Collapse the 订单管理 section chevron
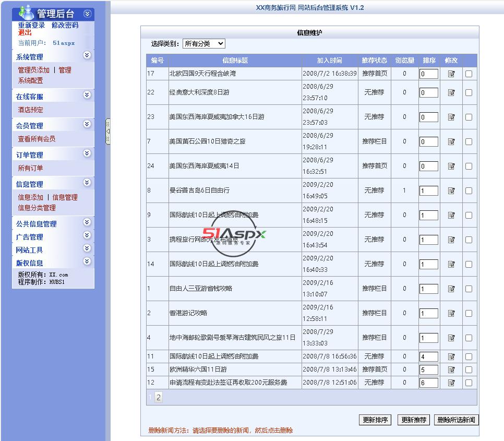This screenshot has width=504, height=441. (x=87, y=153)
